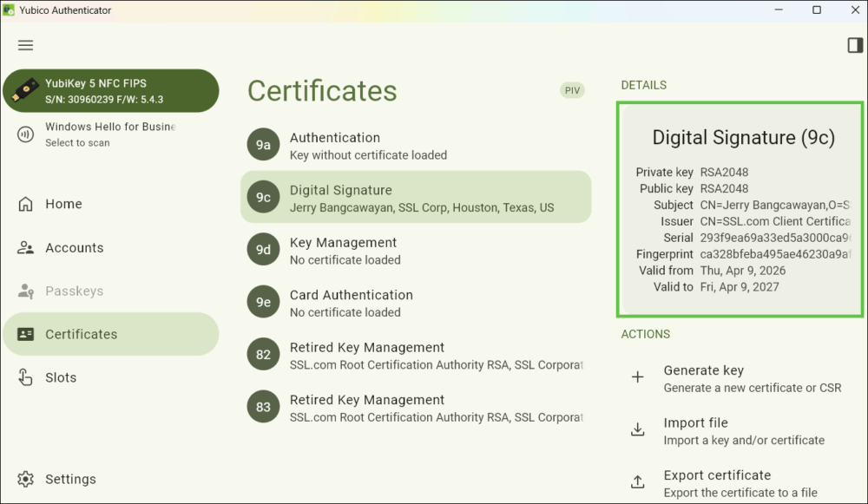Click the 9c slot badge
The image size is (868, 504).
pos(263,198)
